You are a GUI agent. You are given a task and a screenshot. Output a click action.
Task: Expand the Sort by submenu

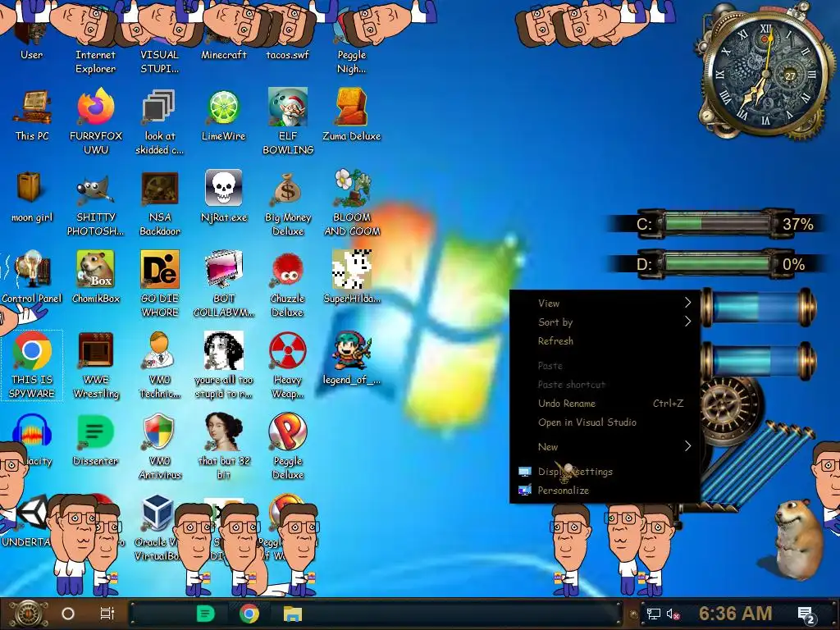tap(605, 322)
